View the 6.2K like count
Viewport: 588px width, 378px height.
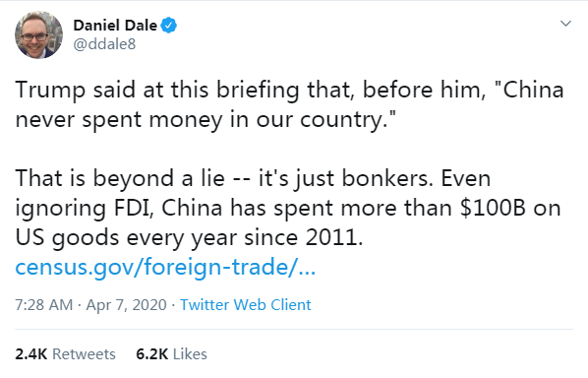click(x=152, y=354)
